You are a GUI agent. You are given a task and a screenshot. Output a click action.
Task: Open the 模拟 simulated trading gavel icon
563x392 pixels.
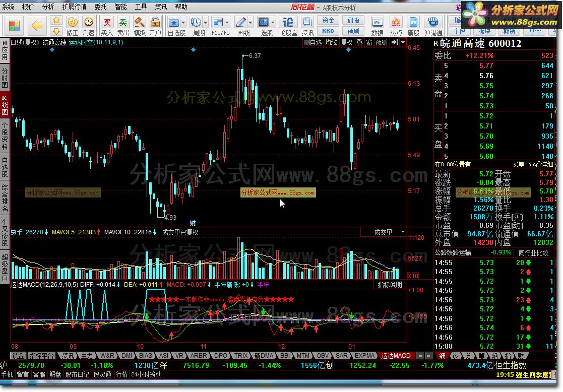tap(139, 22)
